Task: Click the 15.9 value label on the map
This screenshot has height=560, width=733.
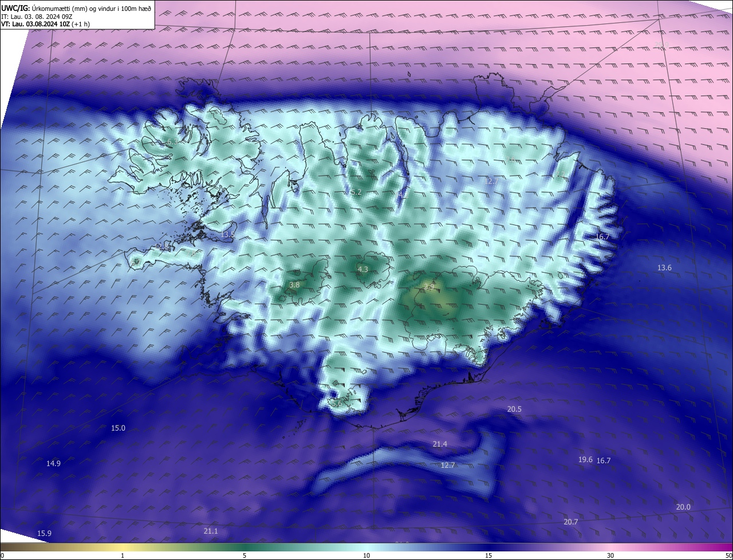Action: (x=44, y=533)
